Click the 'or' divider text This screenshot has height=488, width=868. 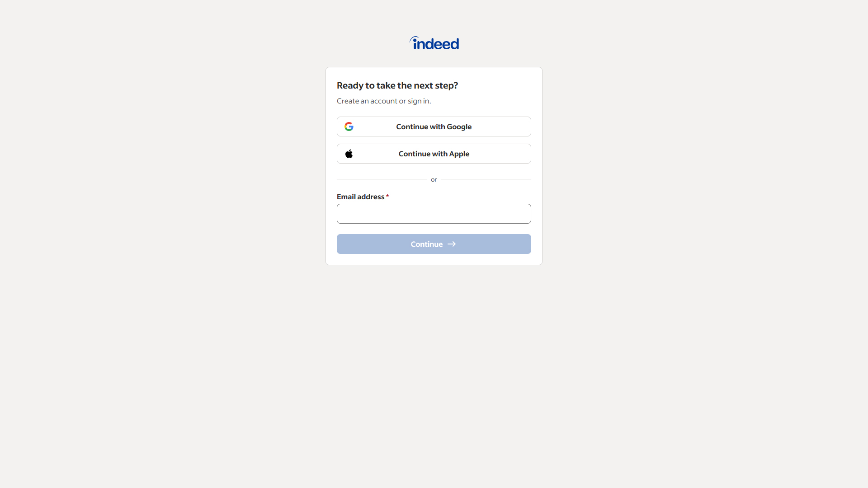point(434,179)
